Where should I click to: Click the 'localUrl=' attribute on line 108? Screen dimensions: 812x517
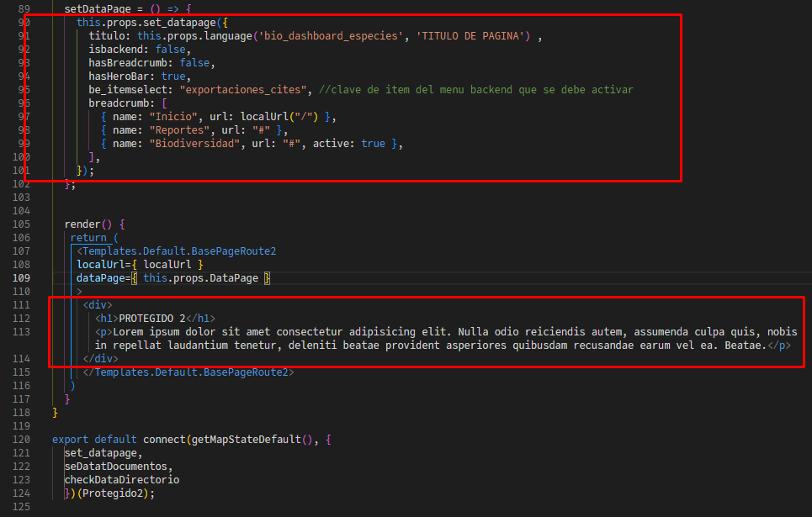pyautogui.click(x=103, y=265)
